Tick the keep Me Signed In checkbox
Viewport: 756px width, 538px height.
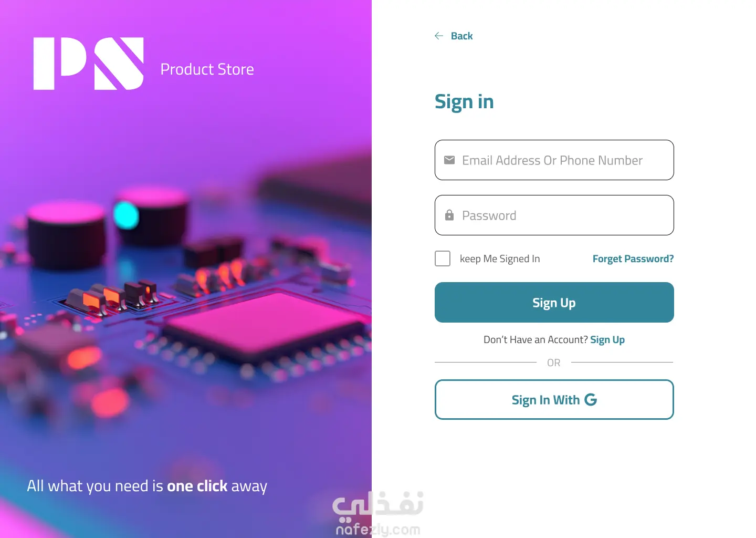tap(443, 258)
